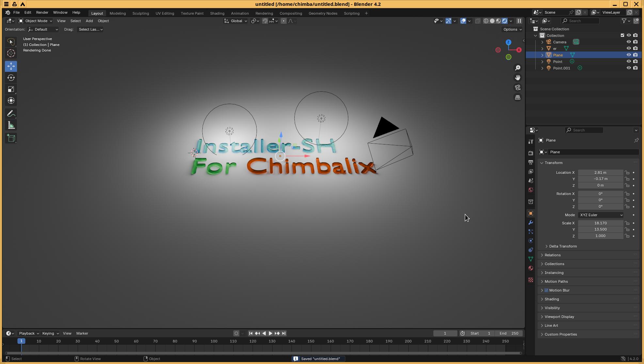Viewport: 644px width, 364px height.
Task: Toggle Motion Blur checkbox
Action: point(546,290)
